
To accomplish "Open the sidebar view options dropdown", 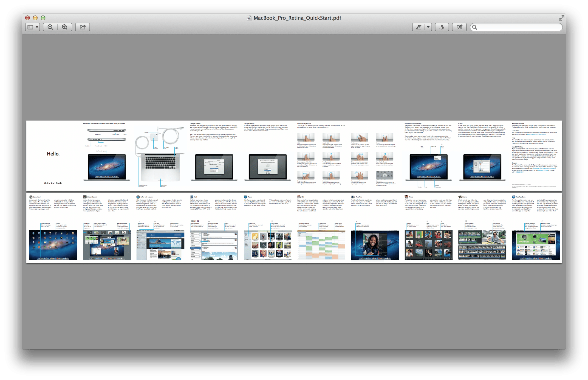I will click(32, 27).
